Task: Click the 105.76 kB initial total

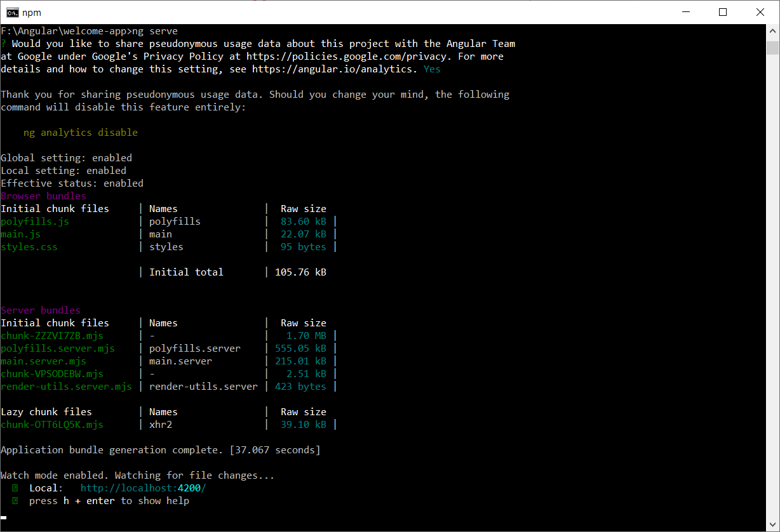Action: 301,272
